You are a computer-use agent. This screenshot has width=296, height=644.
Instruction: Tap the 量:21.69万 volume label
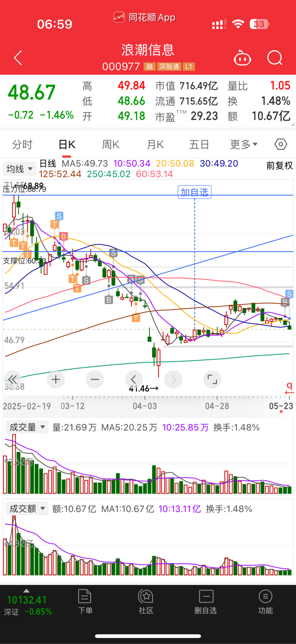pyautogui.click(x=74, y=427)
